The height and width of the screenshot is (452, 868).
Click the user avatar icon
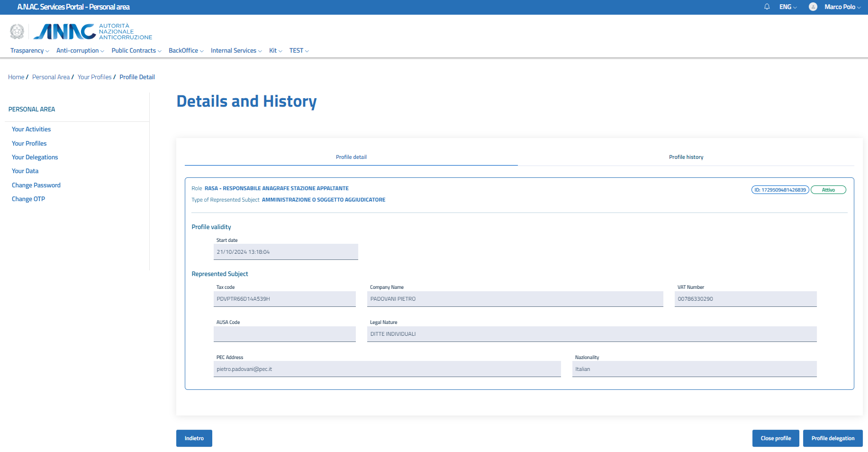tap(813, 7)
